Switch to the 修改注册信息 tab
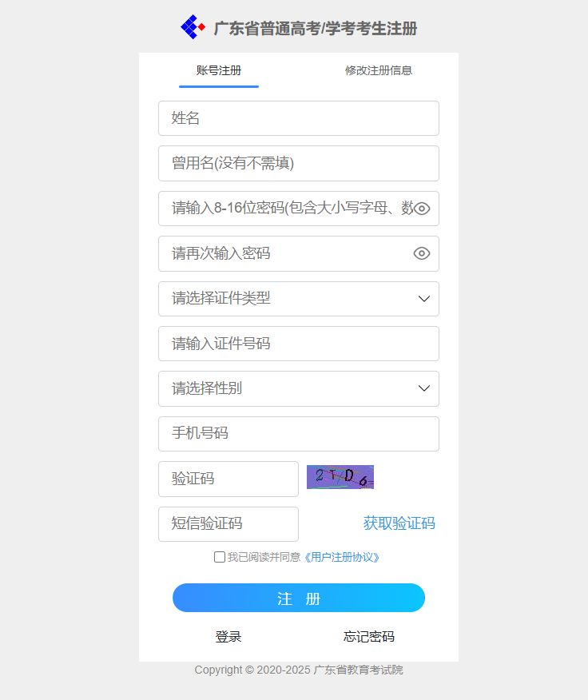This screenshot has height=700, width=588. click(x=379, y=70)
